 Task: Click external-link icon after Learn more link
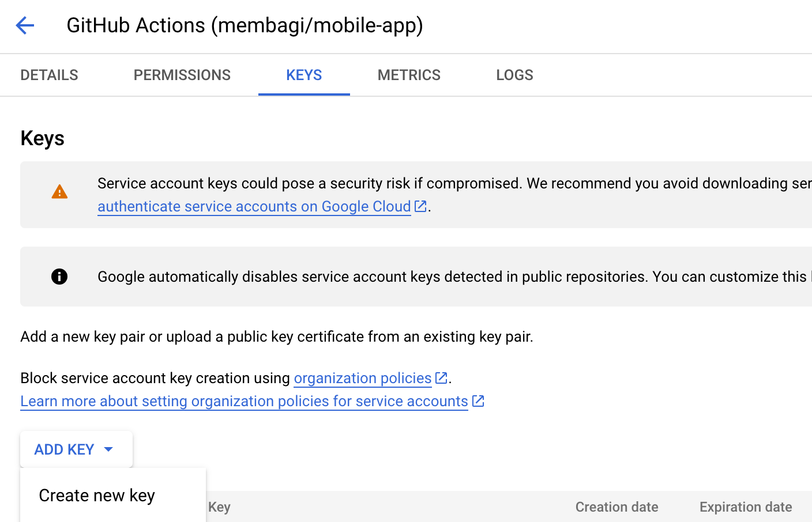(x=478, y=401)
